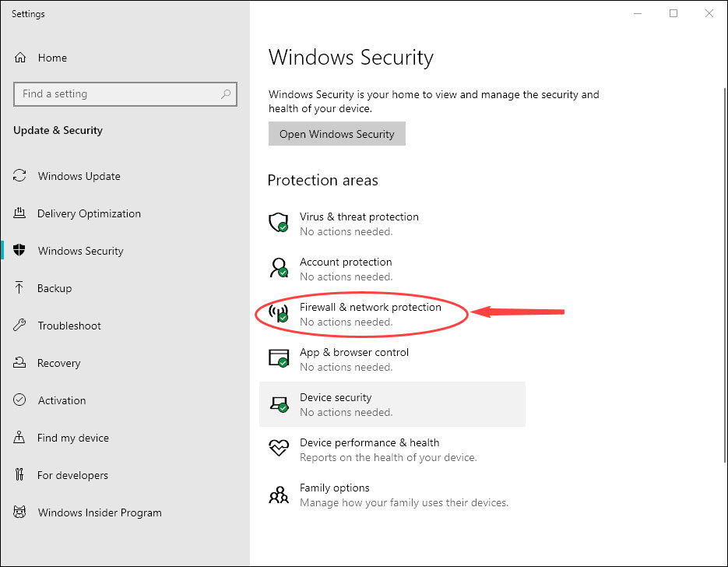
Task: Click the Backup upward arrow icon
Action: pyautogui.click(x=19, y=288)
